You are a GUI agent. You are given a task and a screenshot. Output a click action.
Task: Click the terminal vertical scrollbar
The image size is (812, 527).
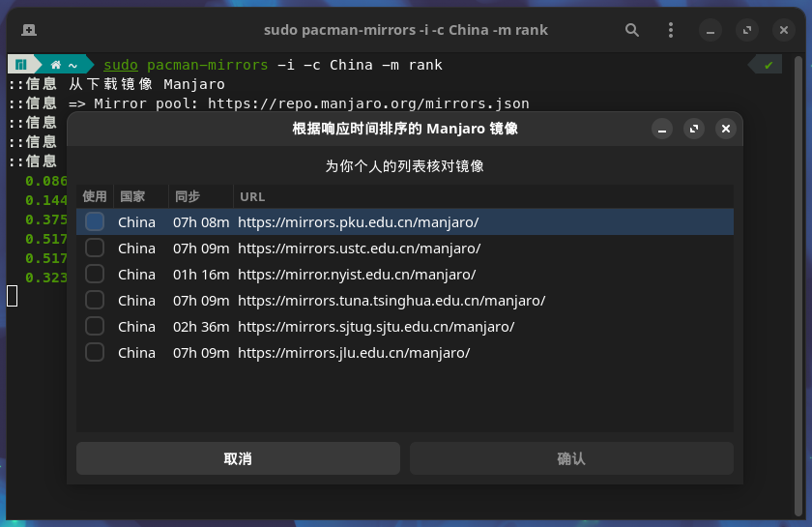point(798,285)
